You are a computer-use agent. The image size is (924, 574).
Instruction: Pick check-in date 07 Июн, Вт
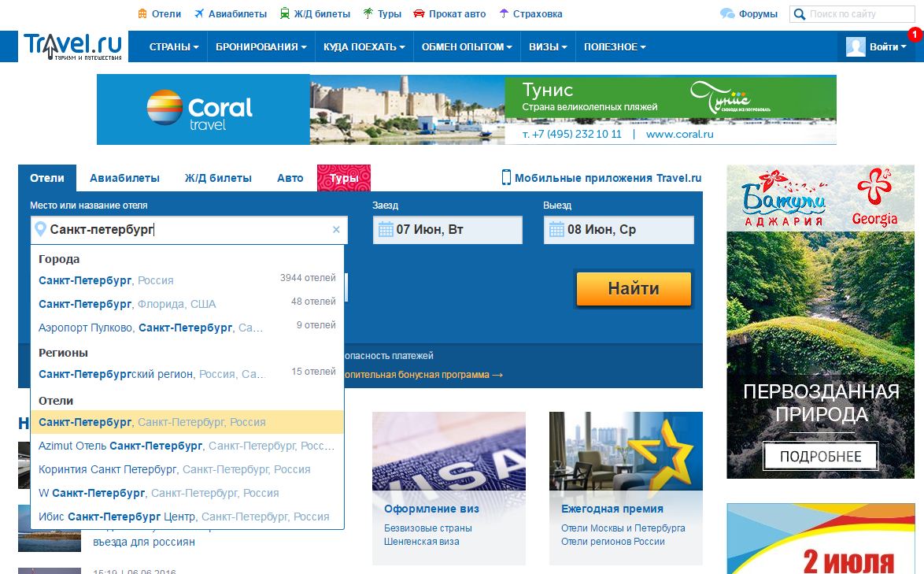(447, 229)
